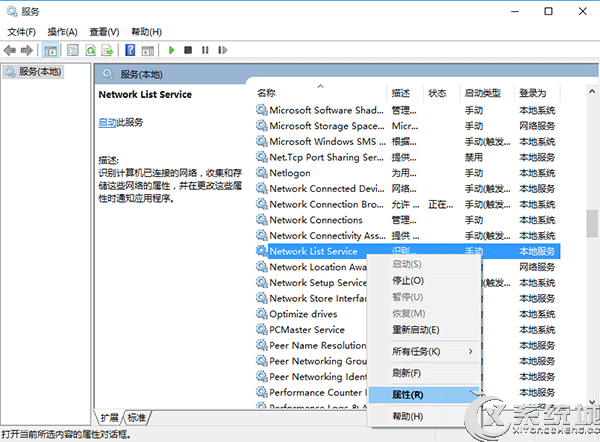Open 查看(V) menu
The height and width of the screenshot is (442, 600).
point(104,32)
